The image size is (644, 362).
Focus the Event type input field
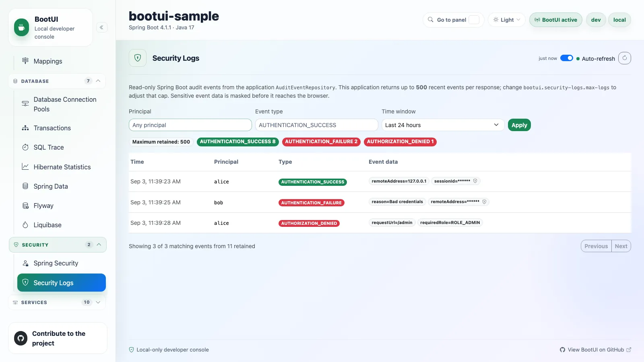(317, 125)
